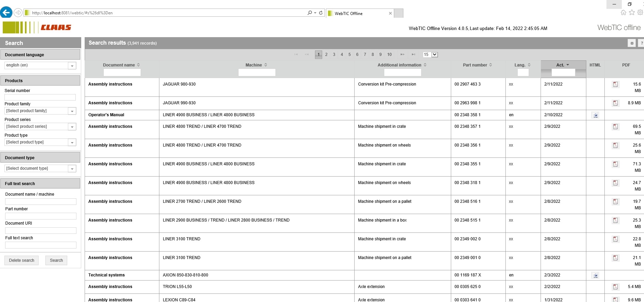Image resolution: width=644 pixels, height=302 pixels.
Task: Open browser tools gear
Action: (640, 13)
